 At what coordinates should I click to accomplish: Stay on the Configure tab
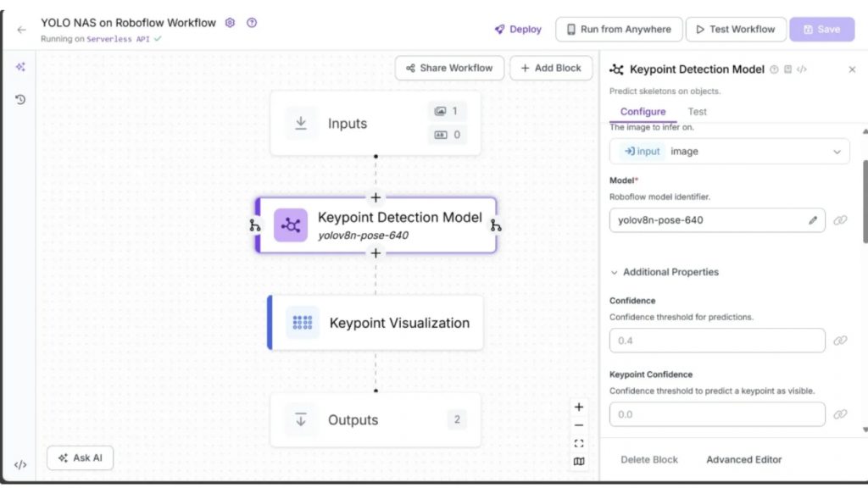(642, 111)
